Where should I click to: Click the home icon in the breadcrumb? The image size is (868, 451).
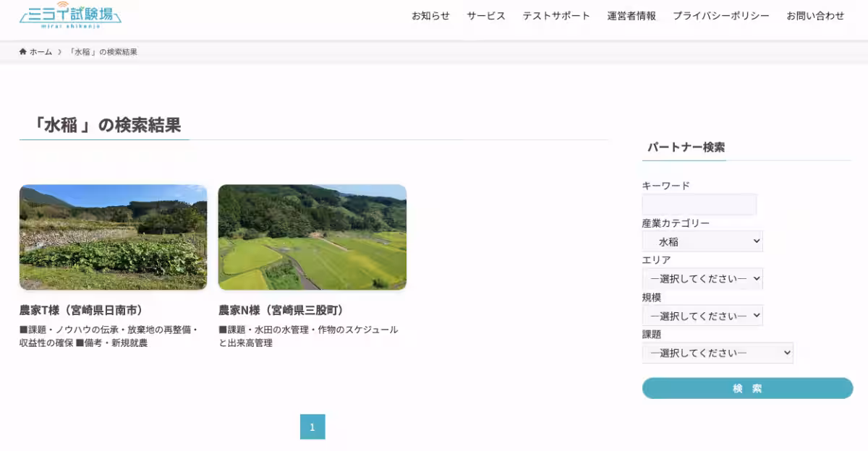tap(22, 51)
